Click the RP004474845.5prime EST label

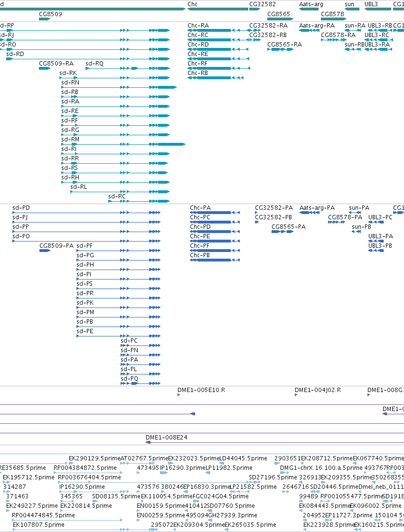(x=44, y=516)
